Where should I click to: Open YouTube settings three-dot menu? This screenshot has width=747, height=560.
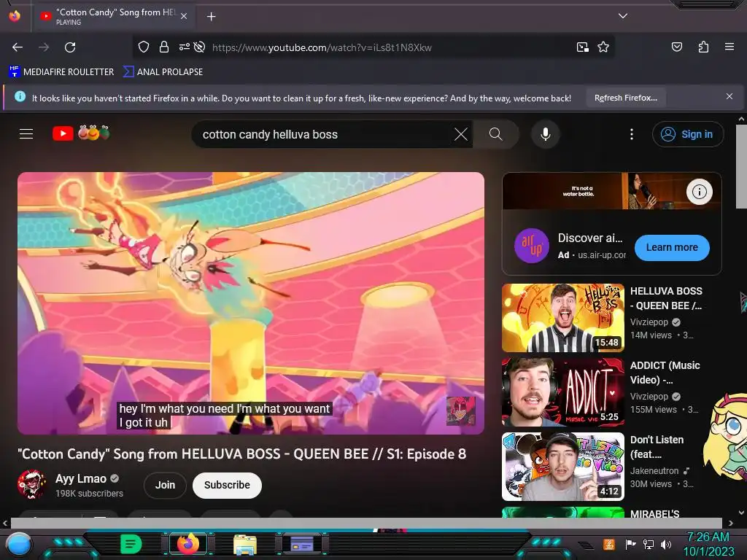pos(632,134)
